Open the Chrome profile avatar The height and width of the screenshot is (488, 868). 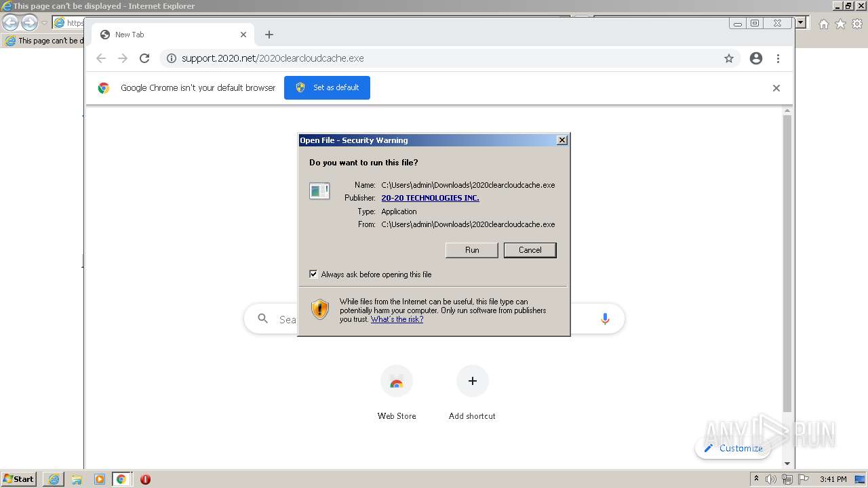click(756, 58)
